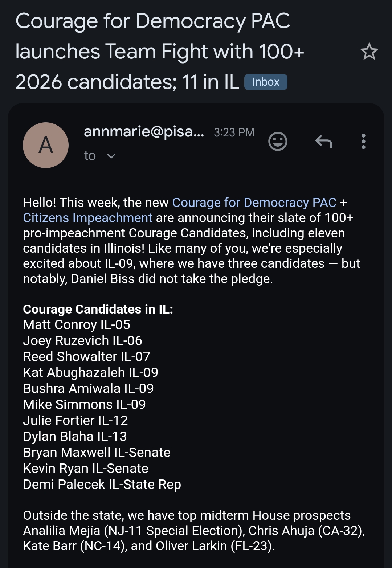Open the Courage for Democracy PAC link
The image size is (392, 568).
pyautogui.click(x=254, y=203)
